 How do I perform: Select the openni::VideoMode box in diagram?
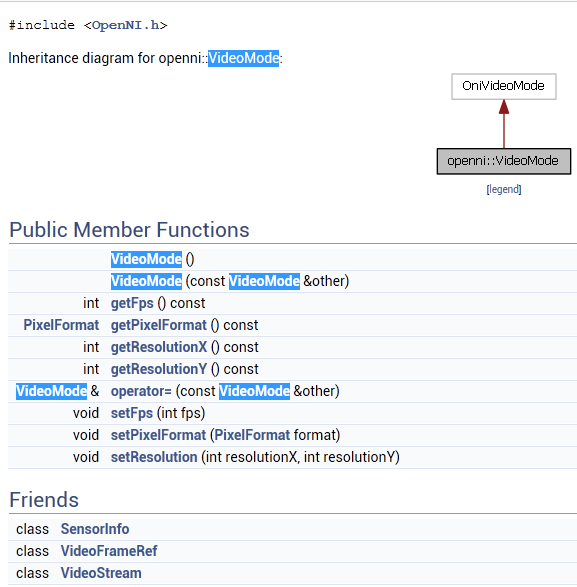(x=504, y=161)
